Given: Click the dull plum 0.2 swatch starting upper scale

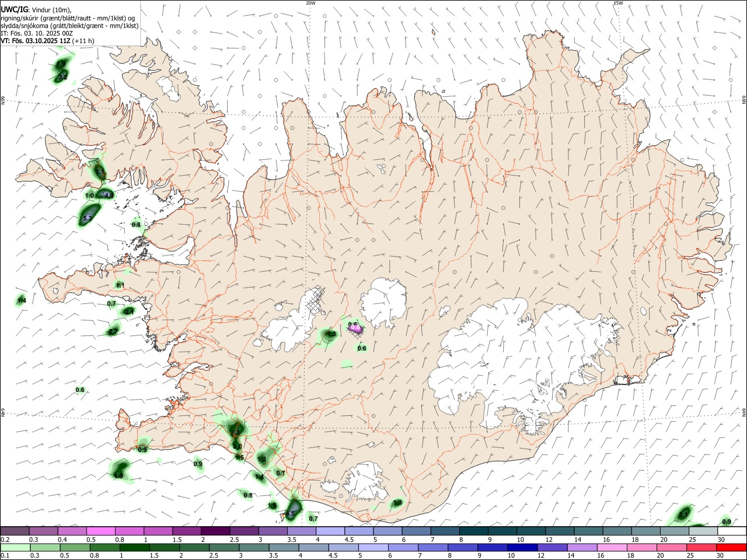Looking at the screenshot, I should 15,531.
